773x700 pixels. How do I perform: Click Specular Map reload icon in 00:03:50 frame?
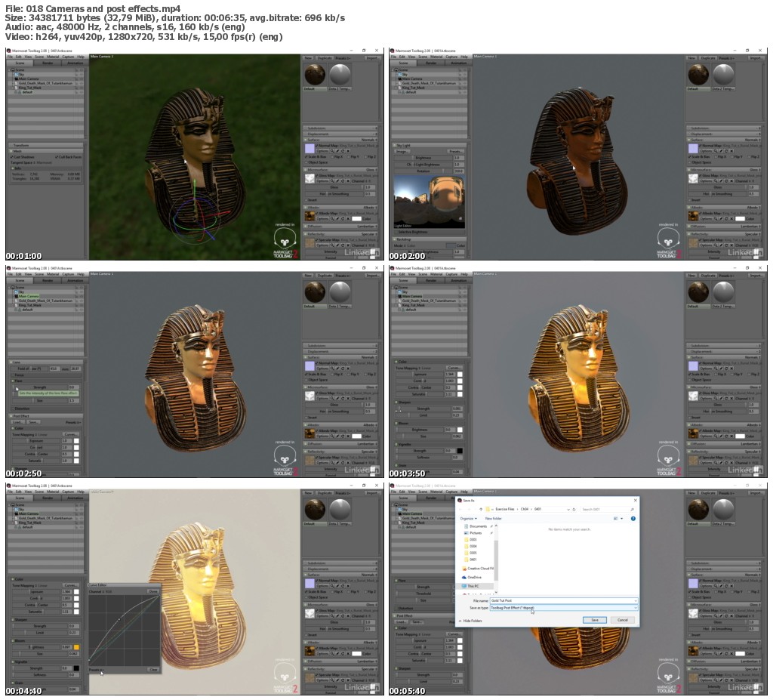(727, 463)
